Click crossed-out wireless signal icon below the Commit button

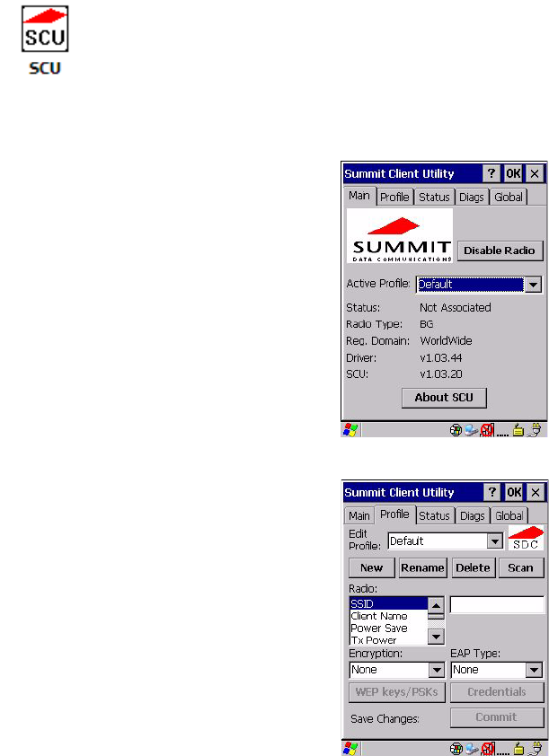tap(487, 749)
